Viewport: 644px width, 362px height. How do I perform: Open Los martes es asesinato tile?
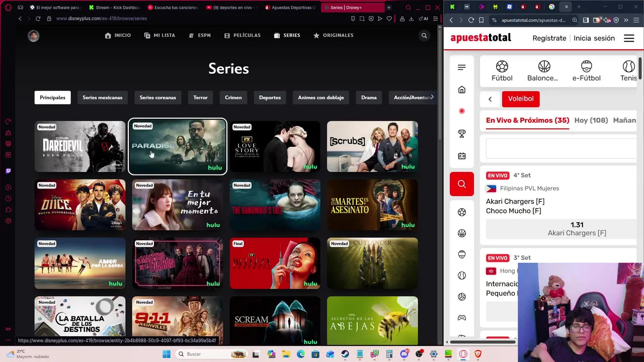[x=372, y=205]
